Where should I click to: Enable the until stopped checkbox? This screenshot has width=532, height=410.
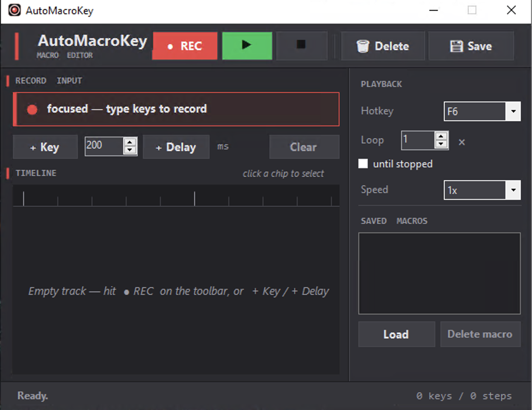coord(363,163)
